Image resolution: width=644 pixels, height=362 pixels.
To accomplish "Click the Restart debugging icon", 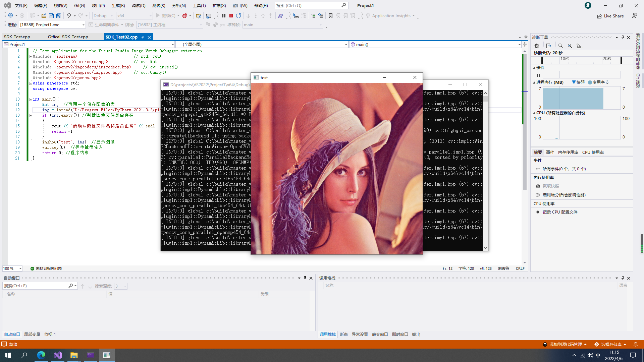I will coord(238,16).
